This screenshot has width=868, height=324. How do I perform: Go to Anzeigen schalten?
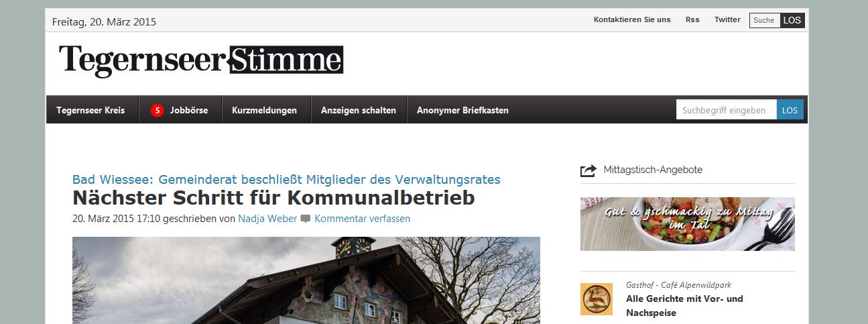click(x=359, y=110)
